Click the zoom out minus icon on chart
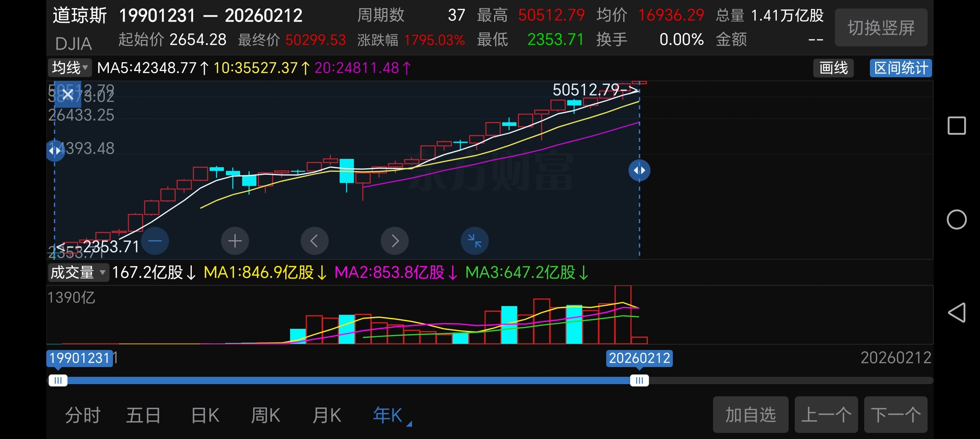 (x=155, y=241)
